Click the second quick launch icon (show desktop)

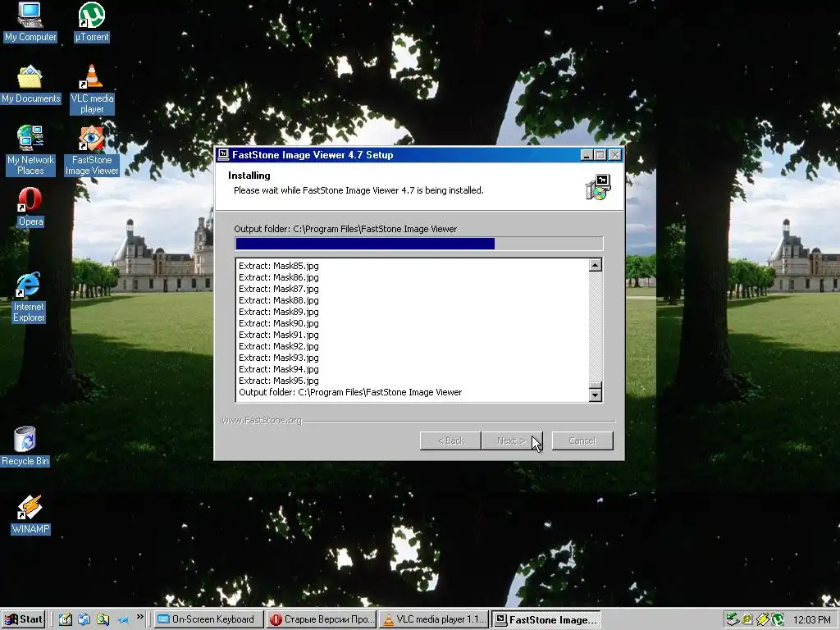84,619
